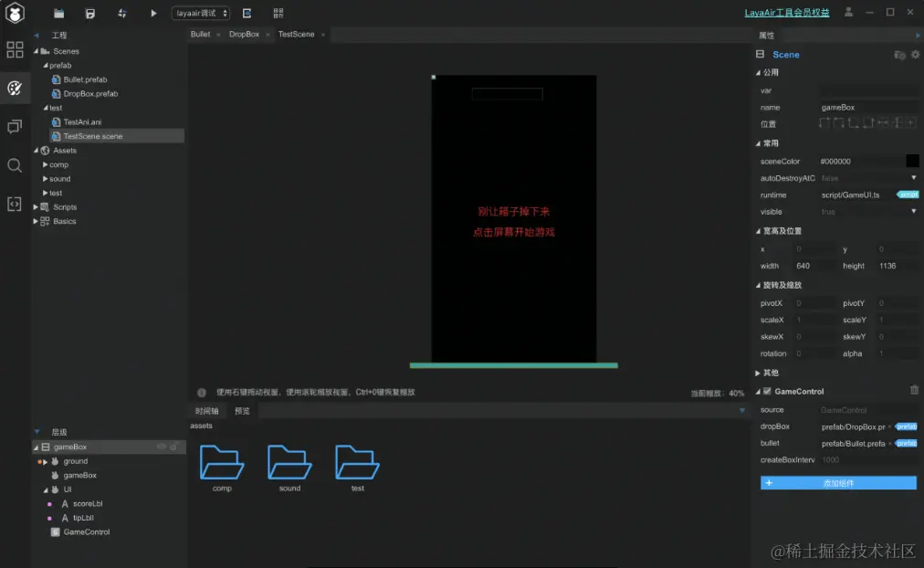Click the TestAni.ani file icon
The width and height of the screenshot is (924, 568).
pyautogui.click(x=56, y=122)
